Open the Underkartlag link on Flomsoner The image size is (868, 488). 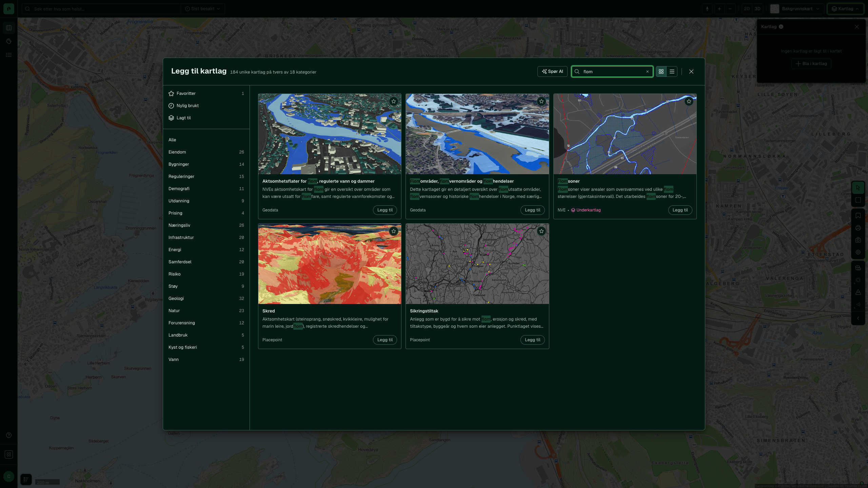click(x=586, y=210)
